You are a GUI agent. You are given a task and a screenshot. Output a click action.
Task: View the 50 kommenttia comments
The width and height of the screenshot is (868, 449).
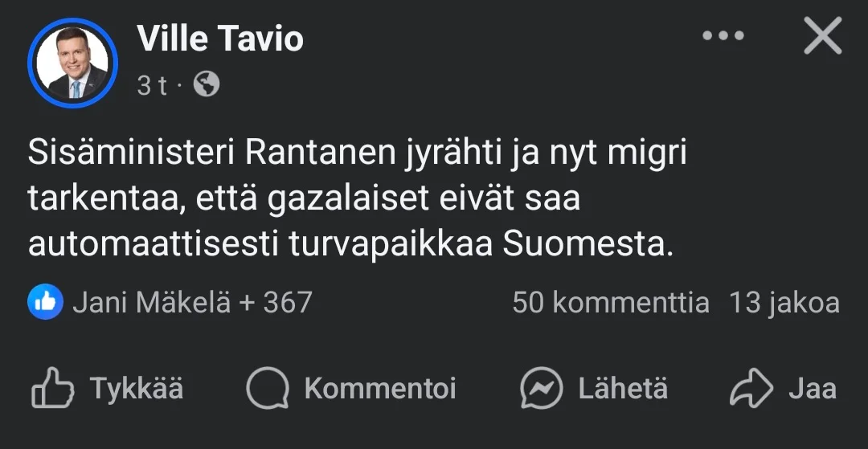[611, 303]
